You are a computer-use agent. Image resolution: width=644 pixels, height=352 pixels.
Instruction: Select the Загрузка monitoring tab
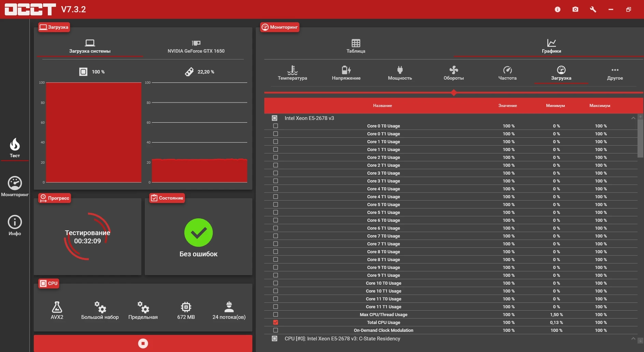561,73
